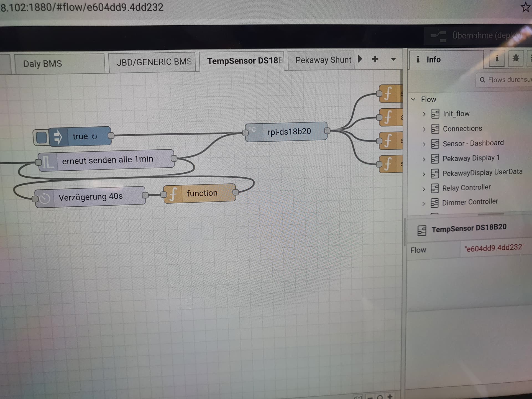The height and width of the screenshot is (399, 532).
Task: Expand the Dimmer Controller tree item
Action: point(423,204)
